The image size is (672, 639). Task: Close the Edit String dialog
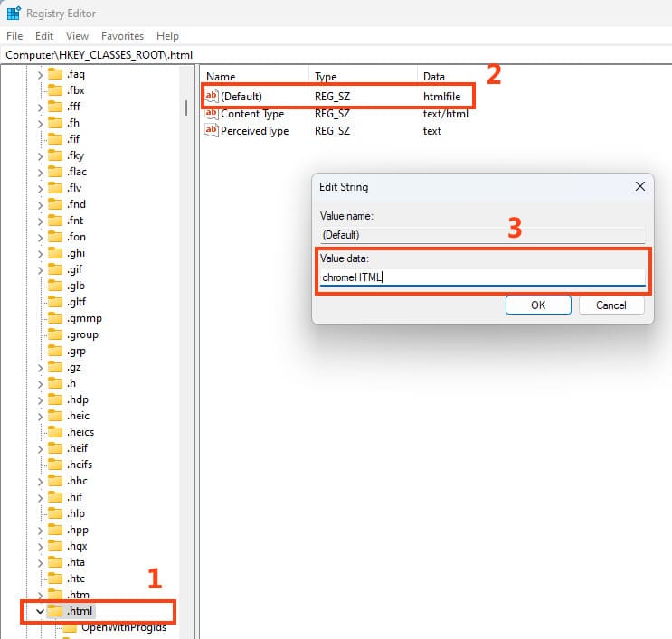coord(639,187)
